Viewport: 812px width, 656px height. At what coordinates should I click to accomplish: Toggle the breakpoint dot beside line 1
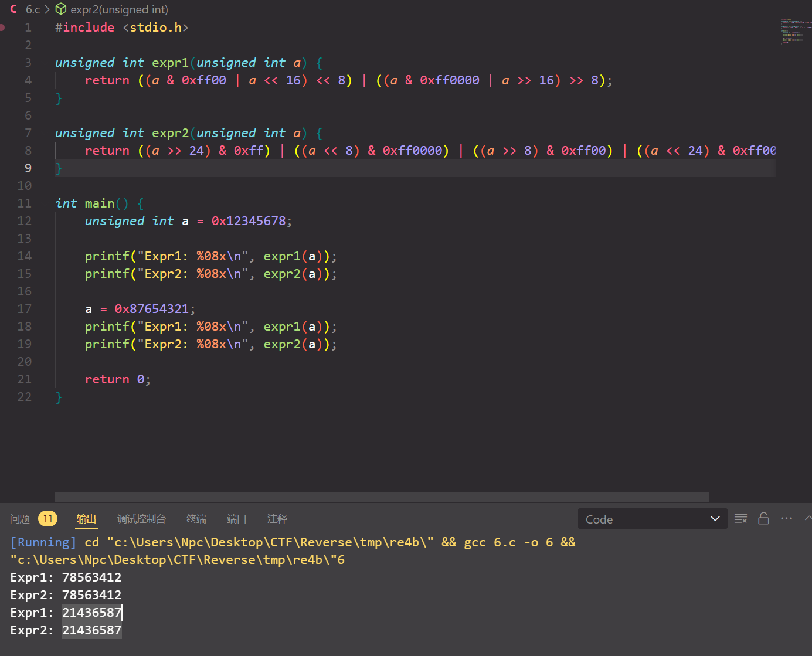3,28
